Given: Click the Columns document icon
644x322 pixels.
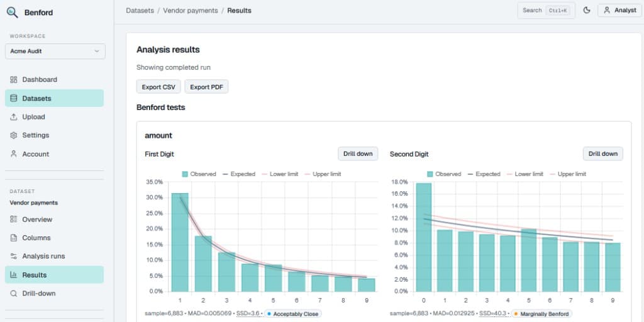Looking at the screenshot, I should point(14,238).
